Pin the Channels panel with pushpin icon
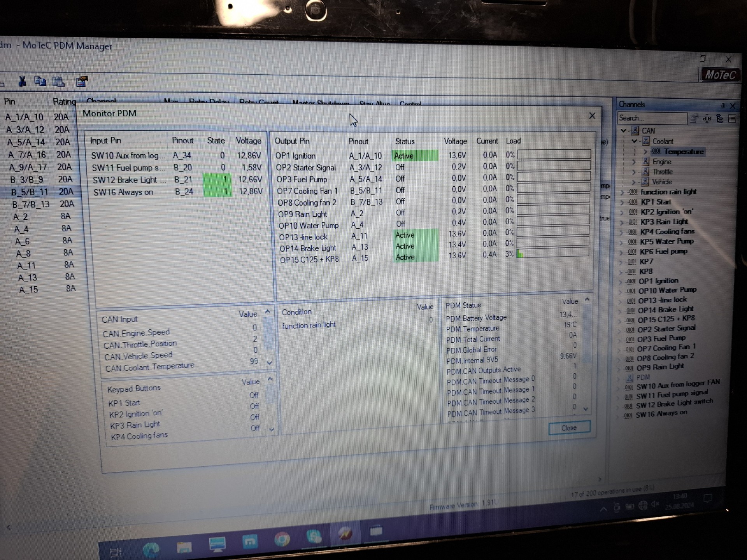 pyautogui.click(x=722, y=105)
